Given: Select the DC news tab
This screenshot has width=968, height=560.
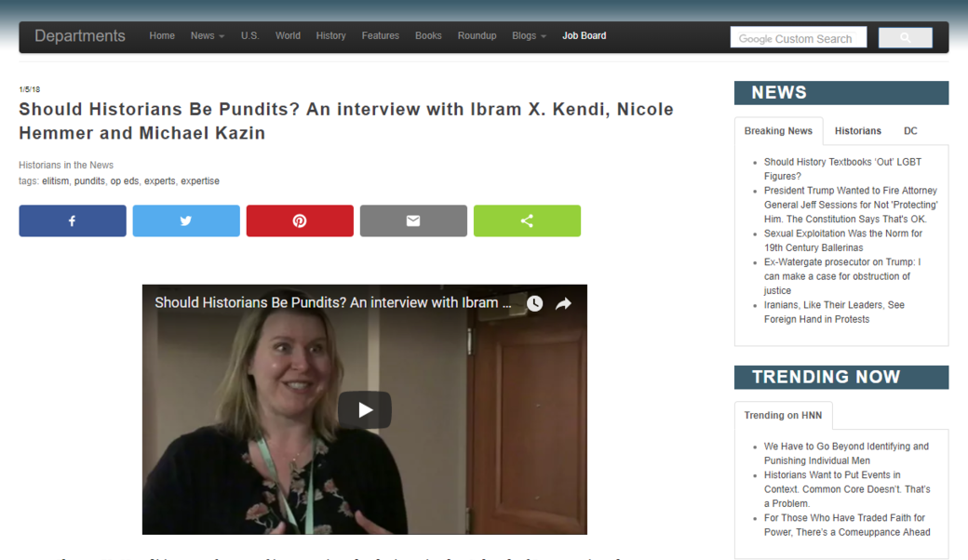Looking at the screenshot, I should [x=910, y=131].
